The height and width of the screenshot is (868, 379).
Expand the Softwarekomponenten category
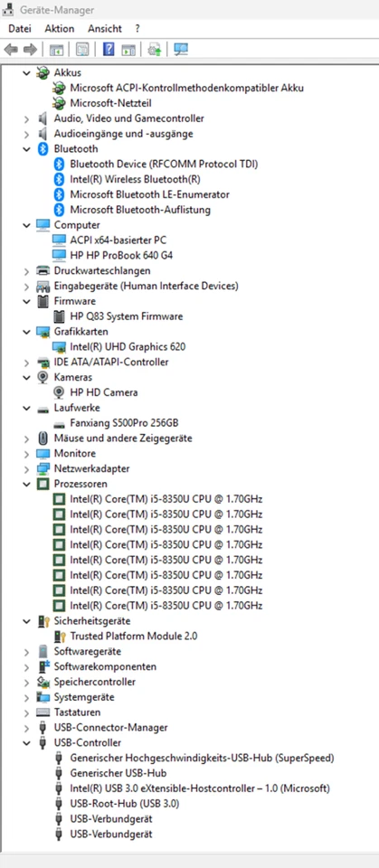[x=26, y=666]
